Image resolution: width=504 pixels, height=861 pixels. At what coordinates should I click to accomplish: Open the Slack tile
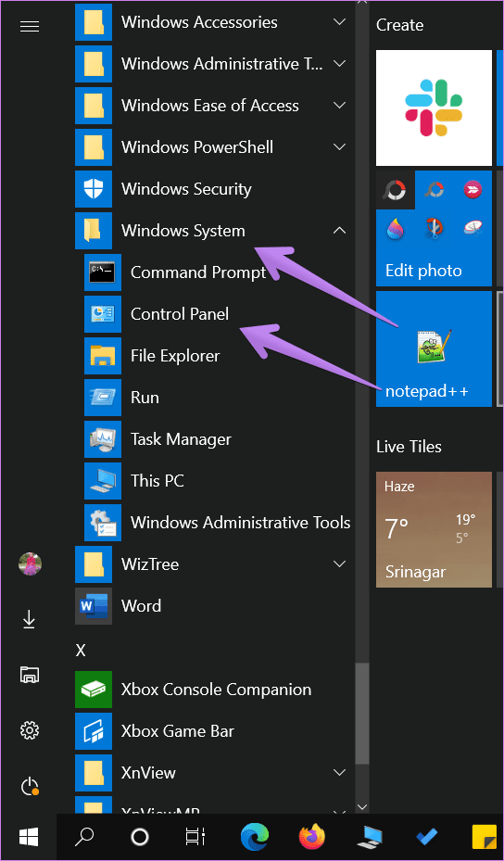[434, 108]
